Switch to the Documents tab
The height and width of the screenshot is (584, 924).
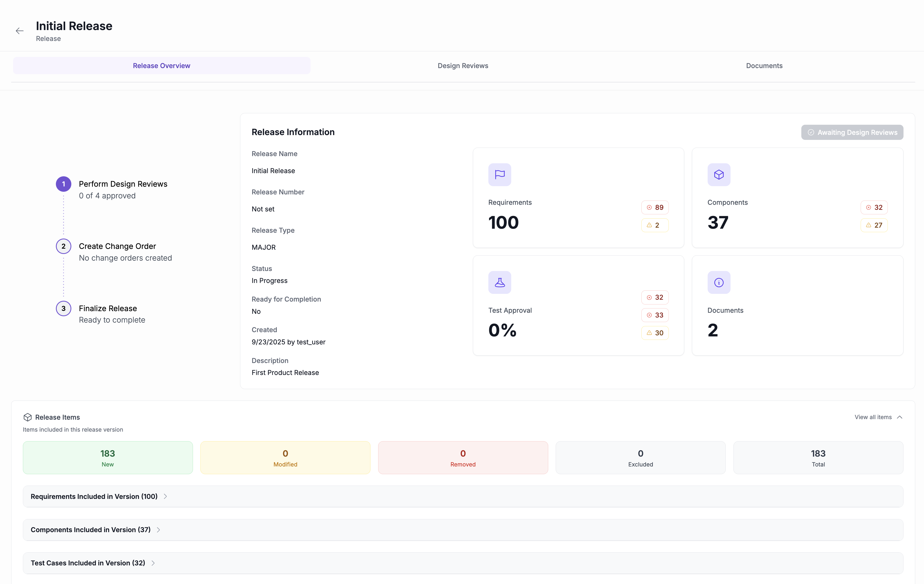764,66
